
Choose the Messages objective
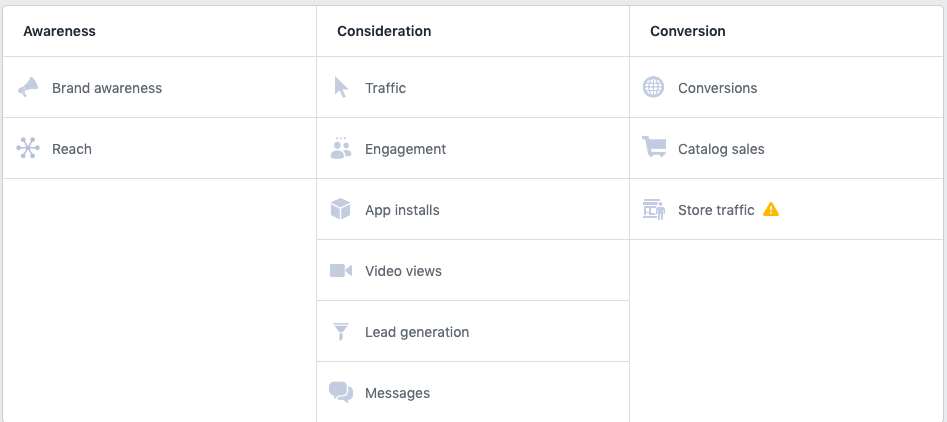point(473,392)
